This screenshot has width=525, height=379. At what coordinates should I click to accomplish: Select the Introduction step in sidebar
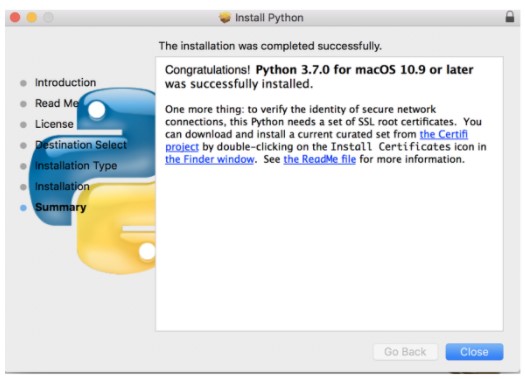pos(65,82)
